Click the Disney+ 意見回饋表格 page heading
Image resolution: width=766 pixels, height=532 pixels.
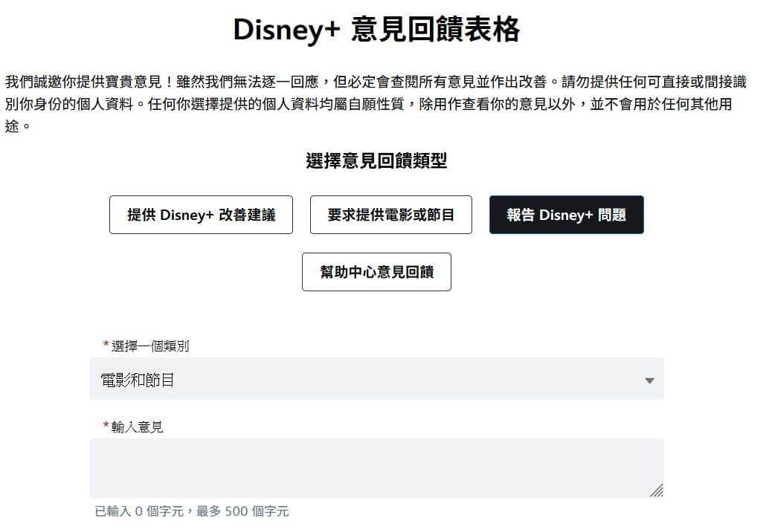[376, 29]
